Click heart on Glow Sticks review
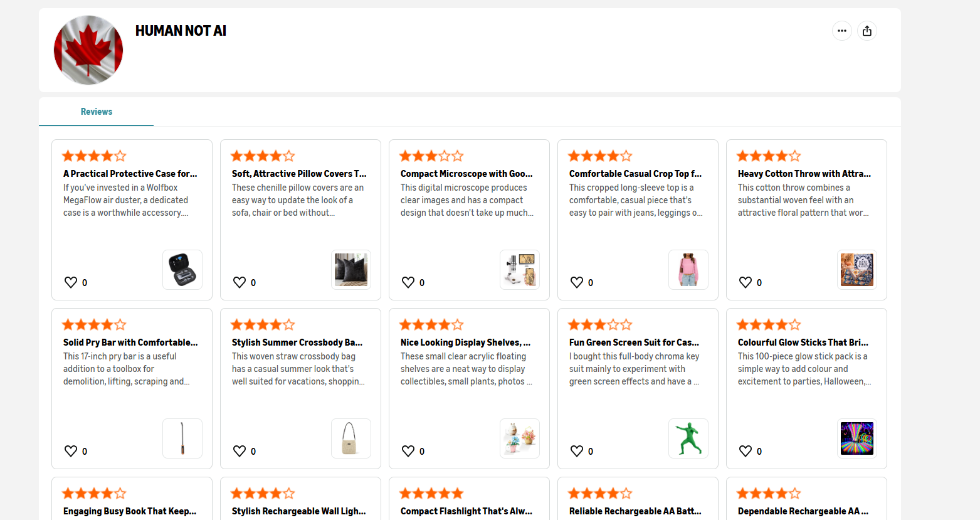This screenshot has height=520, width=980. point(746,451)
